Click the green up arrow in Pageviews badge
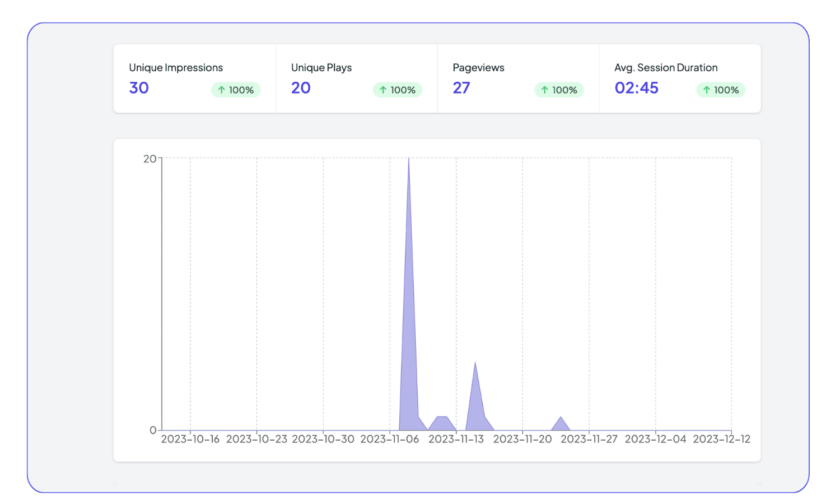Image resolution: width=840 pixels, height=504 pixels. click(x=544, y=90)
